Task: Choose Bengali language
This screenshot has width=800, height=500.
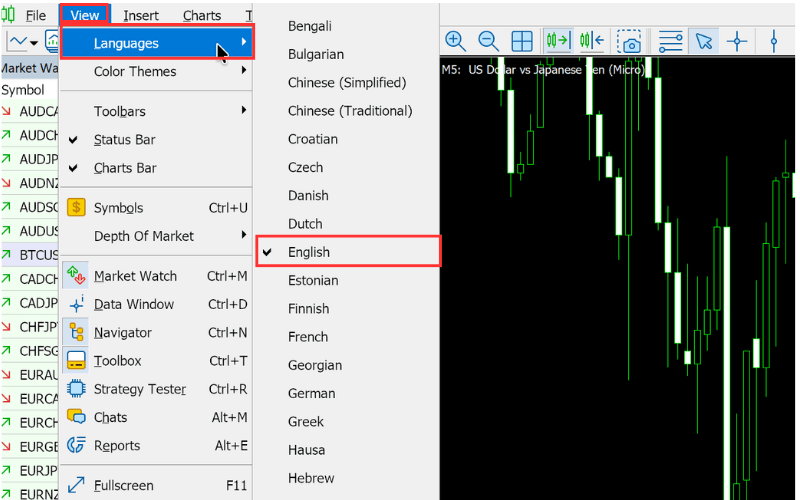Action: [310, 26]
